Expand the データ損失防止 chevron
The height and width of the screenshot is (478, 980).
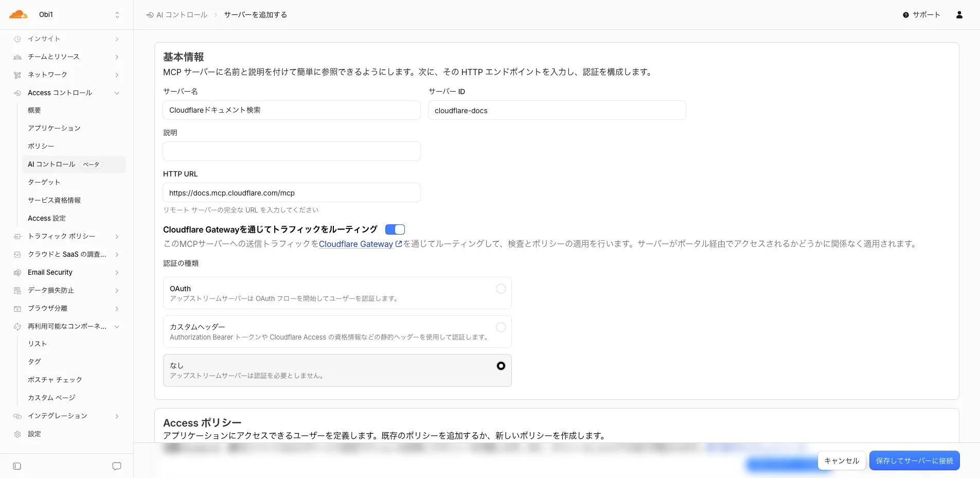click(x=117, y=291)
